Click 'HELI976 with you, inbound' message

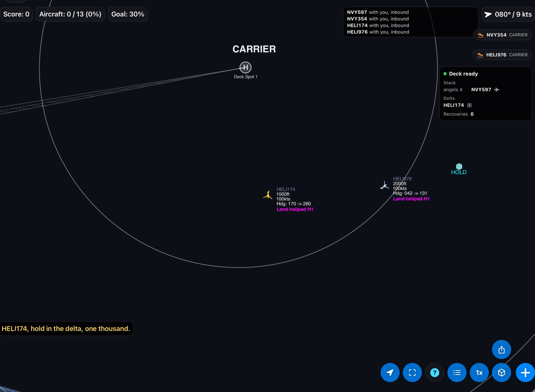click(x=378, y=32)
